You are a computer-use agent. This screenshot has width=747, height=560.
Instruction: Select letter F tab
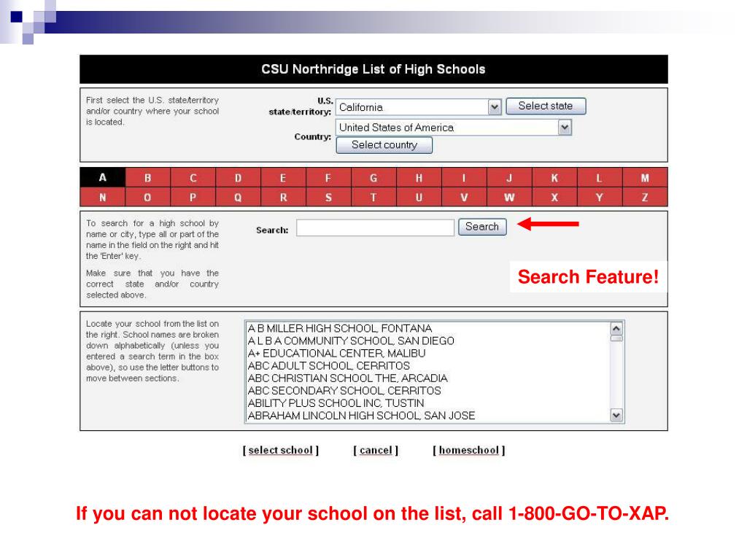click(x=328, y=178)
